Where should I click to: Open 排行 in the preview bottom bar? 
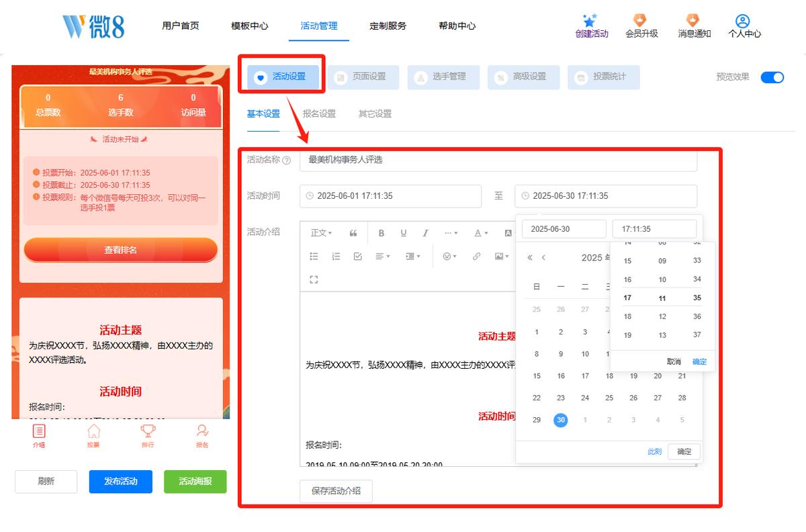tap(148, 436)
